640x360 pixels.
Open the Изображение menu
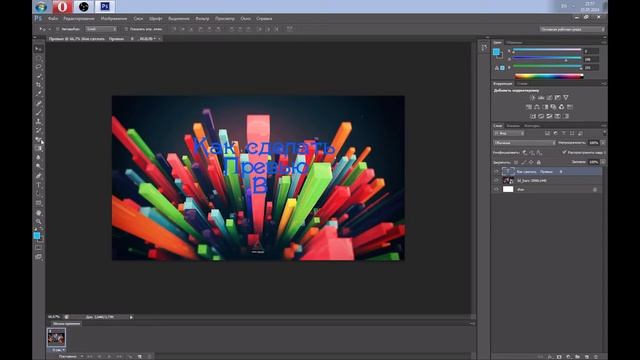(114, 19)
